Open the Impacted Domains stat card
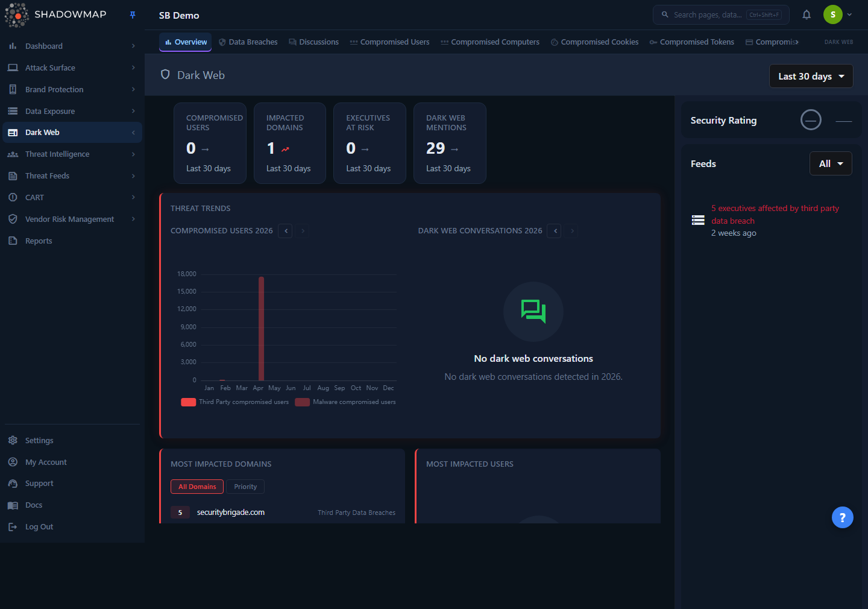The image size is (868, 609). pyautogui.click(x=289, y=143)
